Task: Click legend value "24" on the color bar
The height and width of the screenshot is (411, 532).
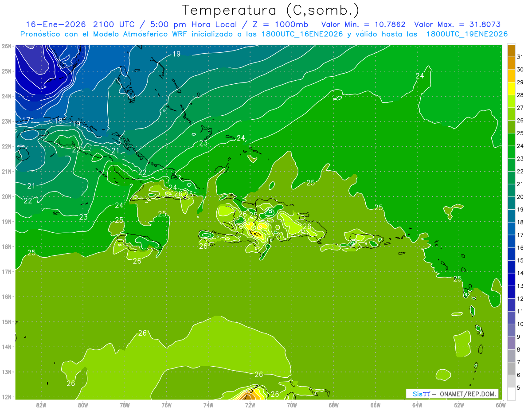Action: (520, 146)
